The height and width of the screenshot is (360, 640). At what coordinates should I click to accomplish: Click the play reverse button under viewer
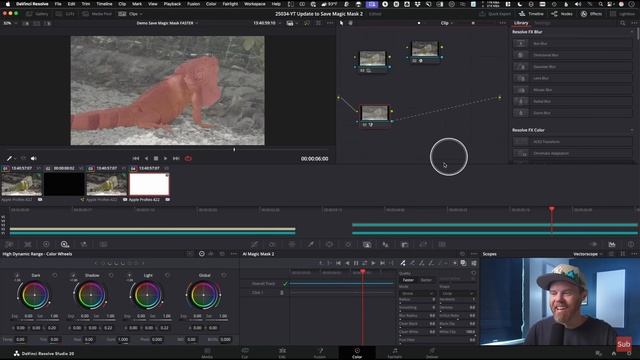(146, 158)
